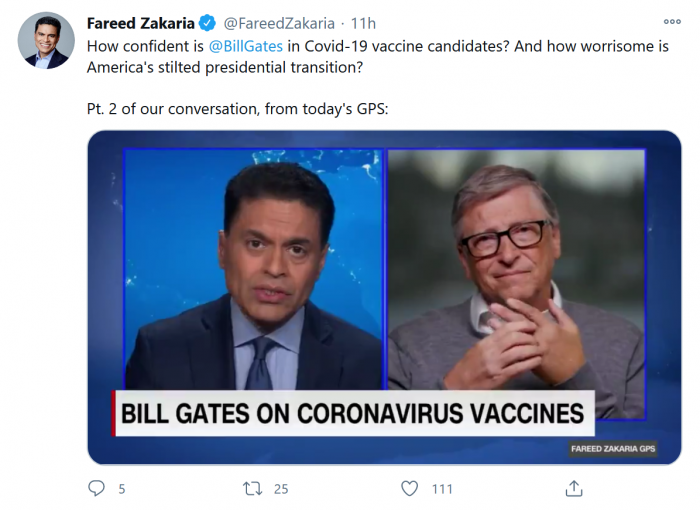
Task: Click the reply speech bubble icon
Action: [97, 488]
